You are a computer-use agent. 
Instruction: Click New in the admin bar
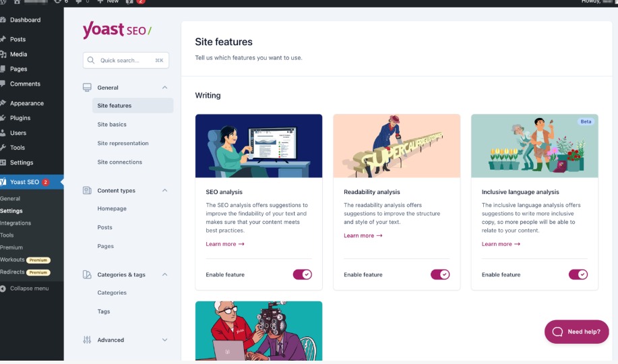click(109, 1)
